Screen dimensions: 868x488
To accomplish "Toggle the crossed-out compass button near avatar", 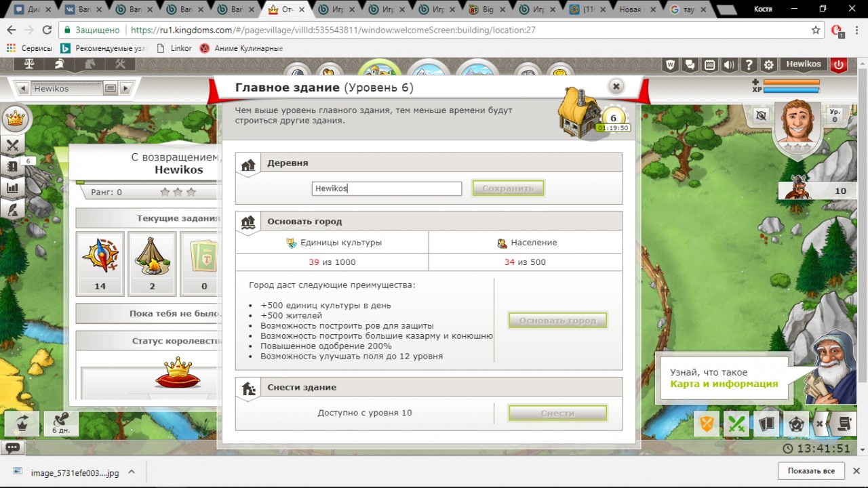I will [761, 116].
